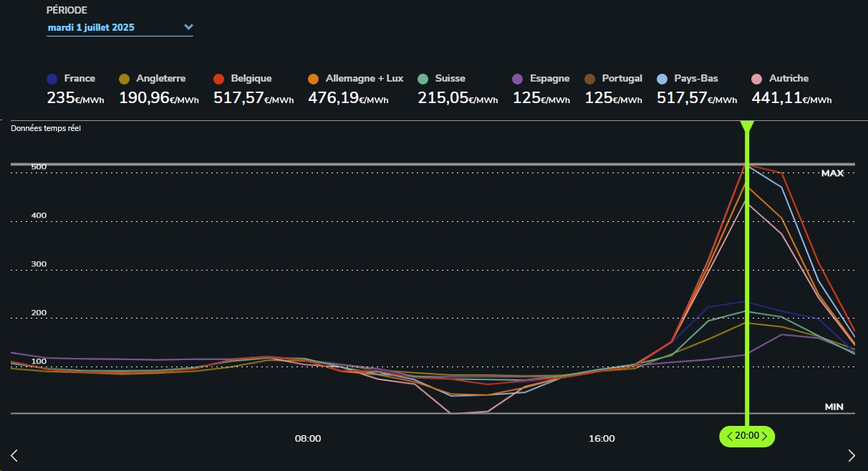Click the France legend label
868x471 pixels.
point(79,79)
